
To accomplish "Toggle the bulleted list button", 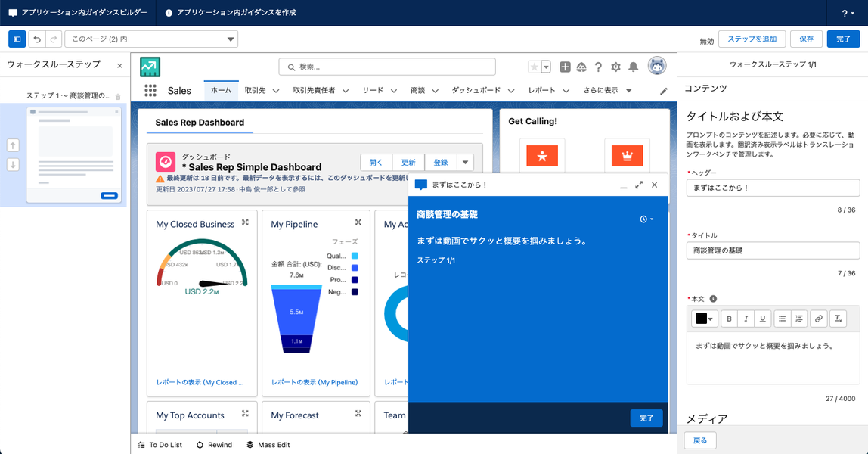I will (x=783, y=319).
